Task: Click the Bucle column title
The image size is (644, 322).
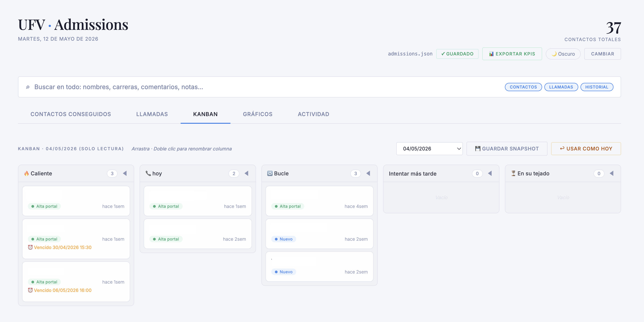Action: pyautogui.click(x=281, y=173)
